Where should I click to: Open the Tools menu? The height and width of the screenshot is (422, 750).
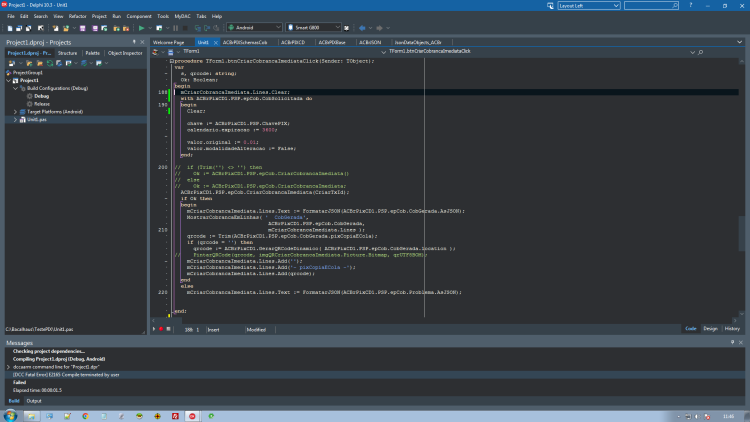[163, 16]
